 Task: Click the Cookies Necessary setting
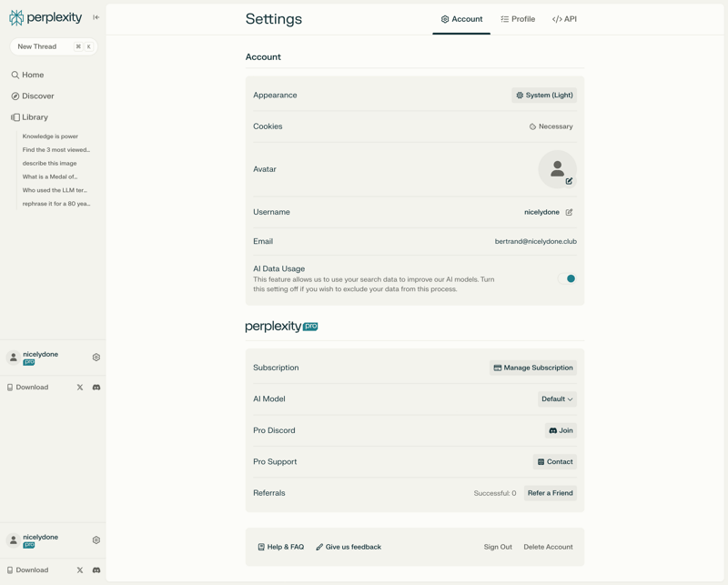tap(552, 126)
